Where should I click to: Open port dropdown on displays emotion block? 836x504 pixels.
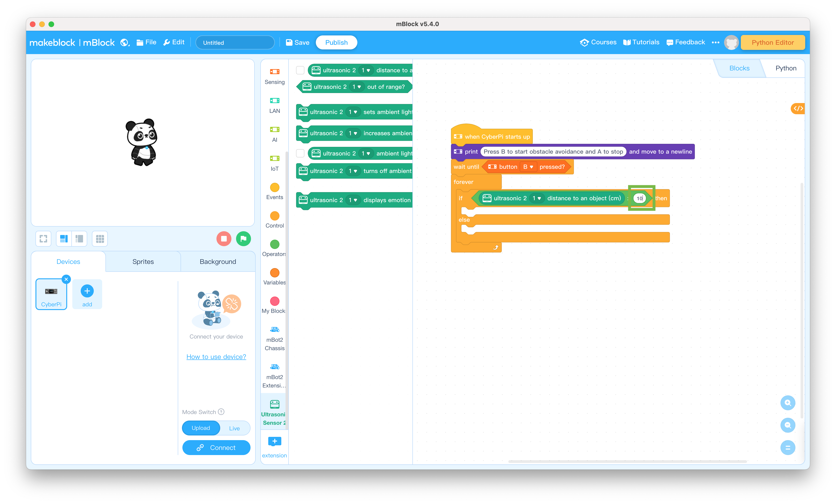(353, 200)
